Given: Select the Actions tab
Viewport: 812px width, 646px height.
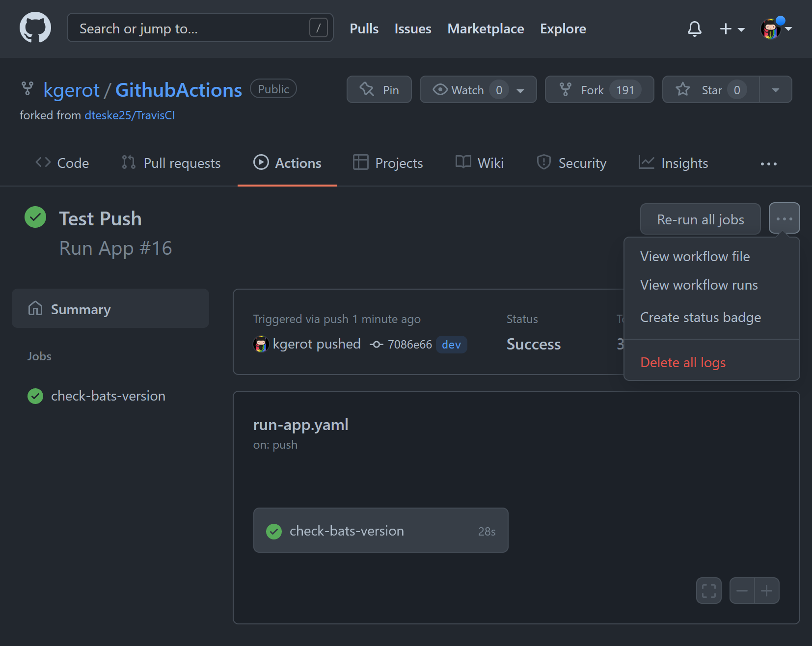Looking at the screenshot, I should pos(287,163).
